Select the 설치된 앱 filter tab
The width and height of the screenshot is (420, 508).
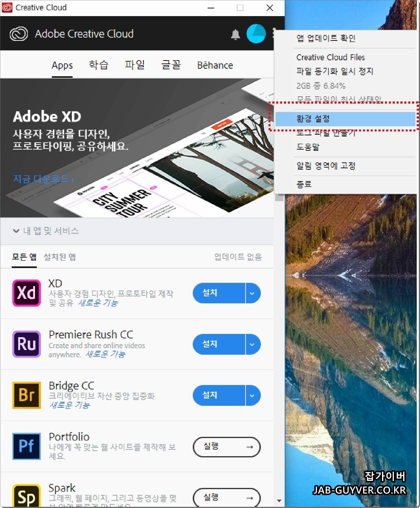pos(59,257)
